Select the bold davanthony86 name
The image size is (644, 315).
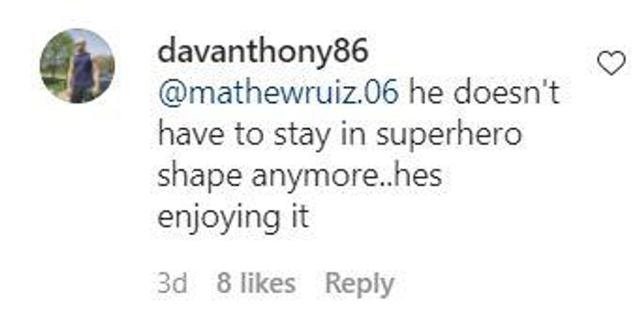[x=262, y=54]
